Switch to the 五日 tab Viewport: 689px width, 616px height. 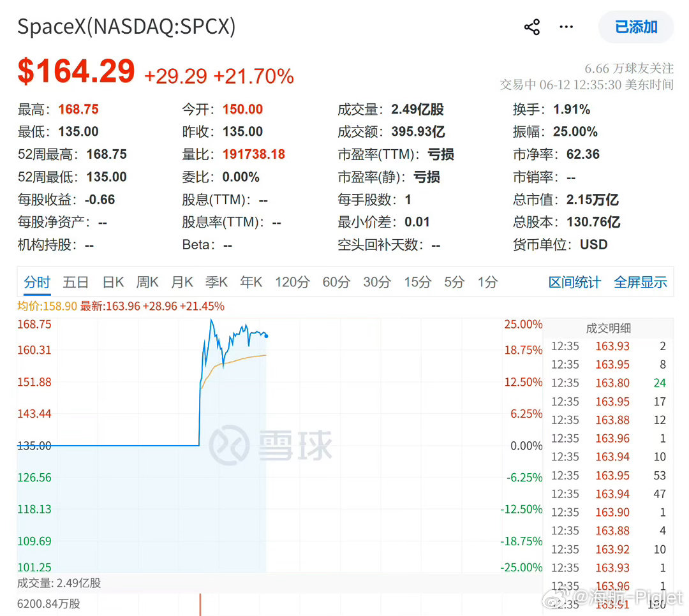(x=75, y=282)
